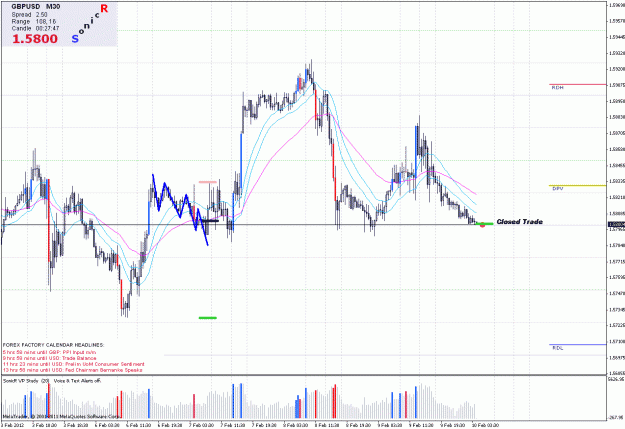
Task: Select the short pink horizontal marker line
Action: pyautogui.click(x=207, y=182)
